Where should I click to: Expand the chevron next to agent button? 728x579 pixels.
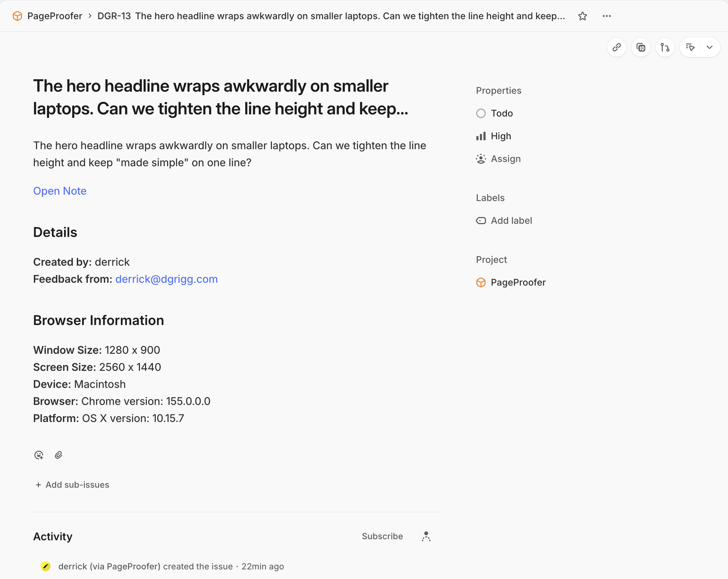pyautogui.click(x=710, y=47)
